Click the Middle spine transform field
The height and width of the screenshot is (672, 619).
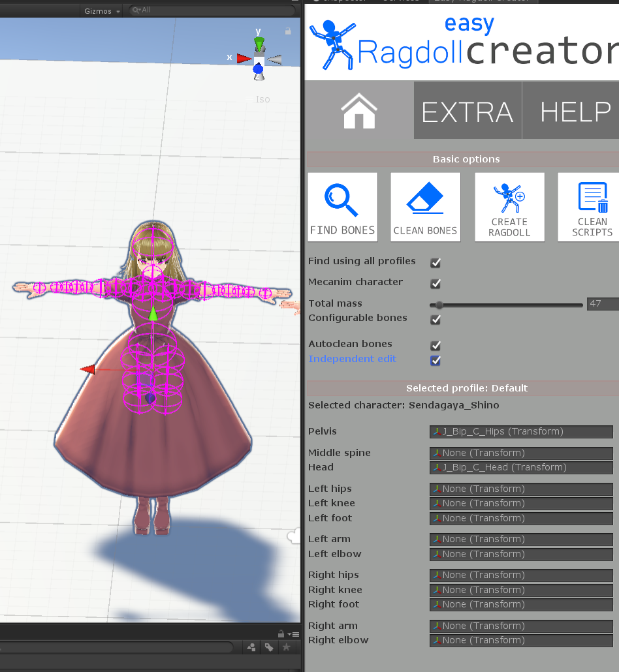521,453
